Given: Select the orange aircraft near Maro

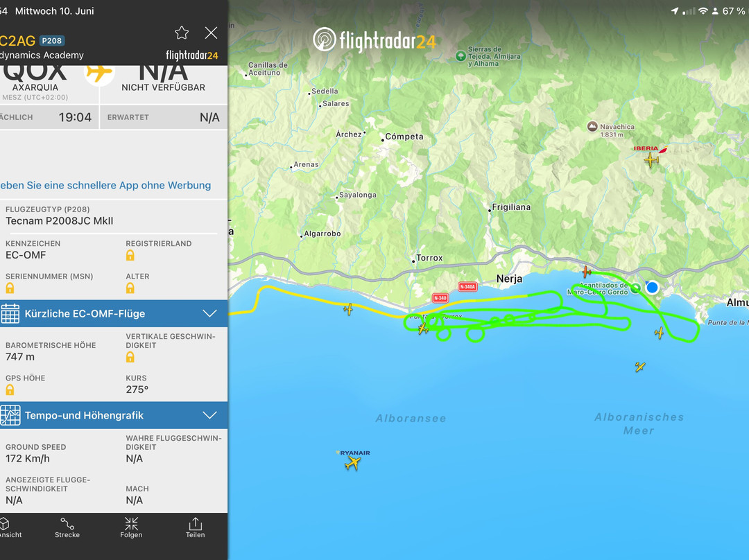Looking at the screenshot, I should pyautogui.click(x=587, y=272).
